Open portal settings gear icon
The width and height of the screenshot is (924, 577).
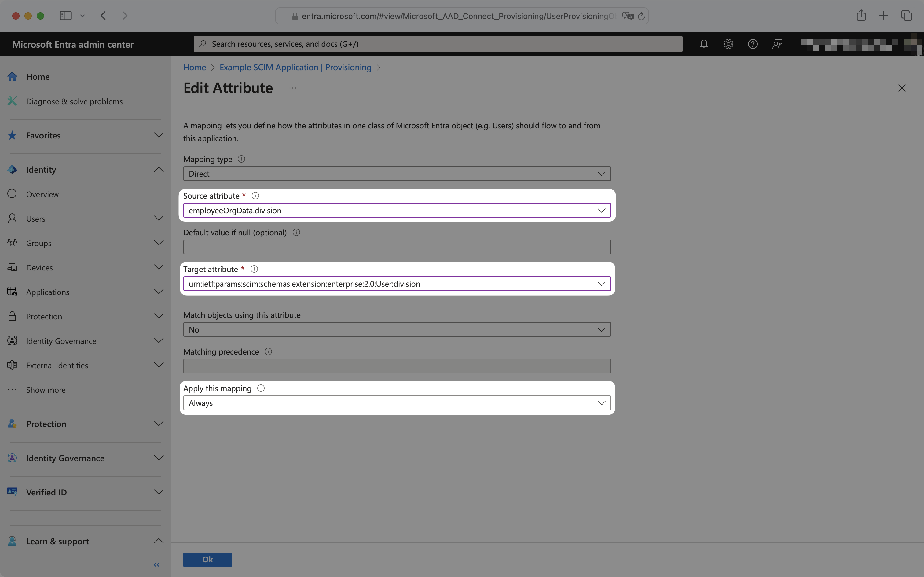728,44
